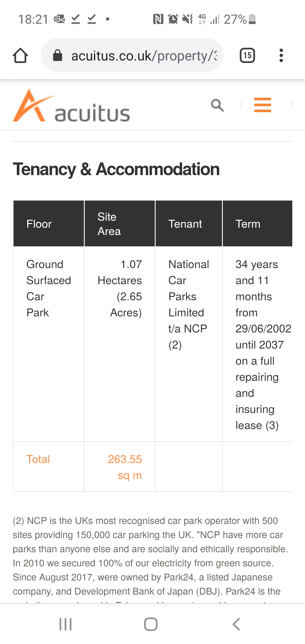
Task: Click the 263.55 sq m total value
Action: tap(125, 467)
